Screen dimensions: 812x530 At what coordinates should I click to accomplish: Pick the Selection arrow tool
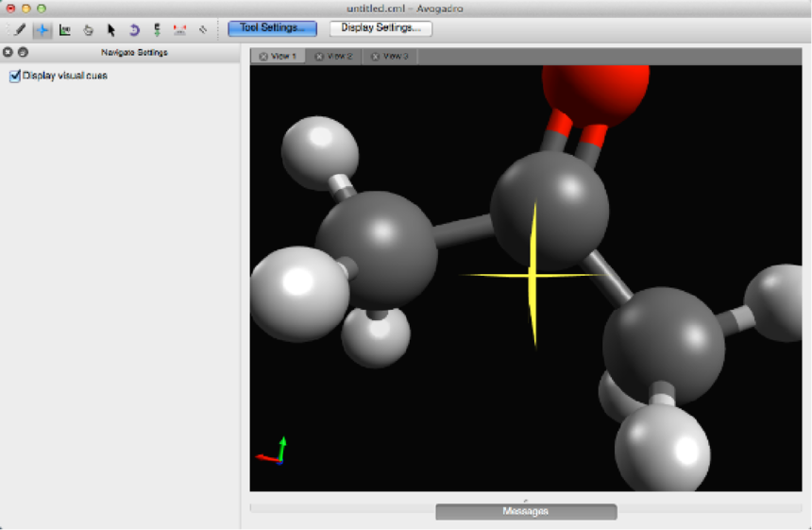point(110,29)
